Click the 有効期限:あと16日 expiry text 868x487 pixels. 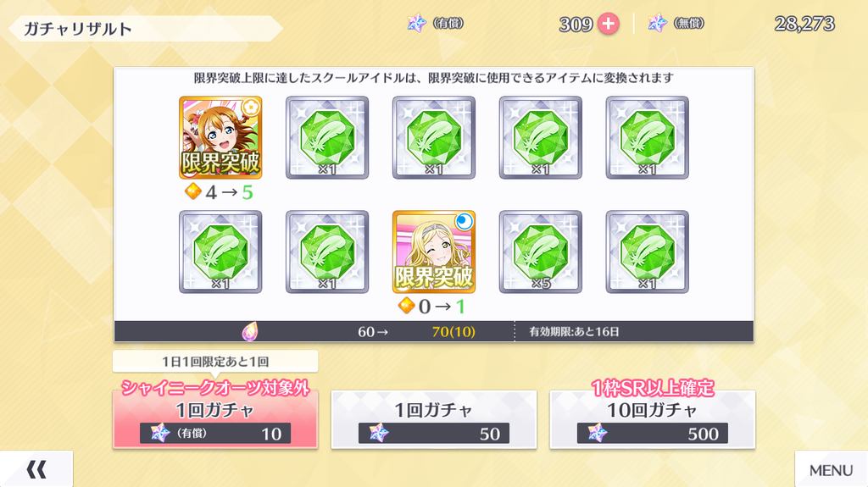[x=574, y=331]
